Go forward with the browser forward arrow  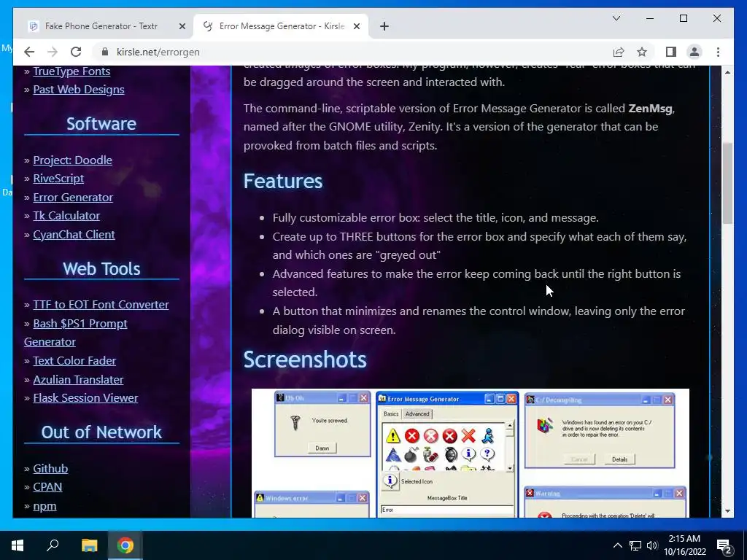(53, 52)
